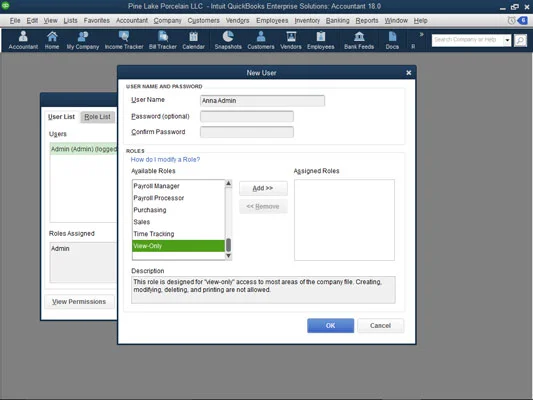The image size is (533, 400).
Task: Cancel the New User dialog
Action: [380, 326]
